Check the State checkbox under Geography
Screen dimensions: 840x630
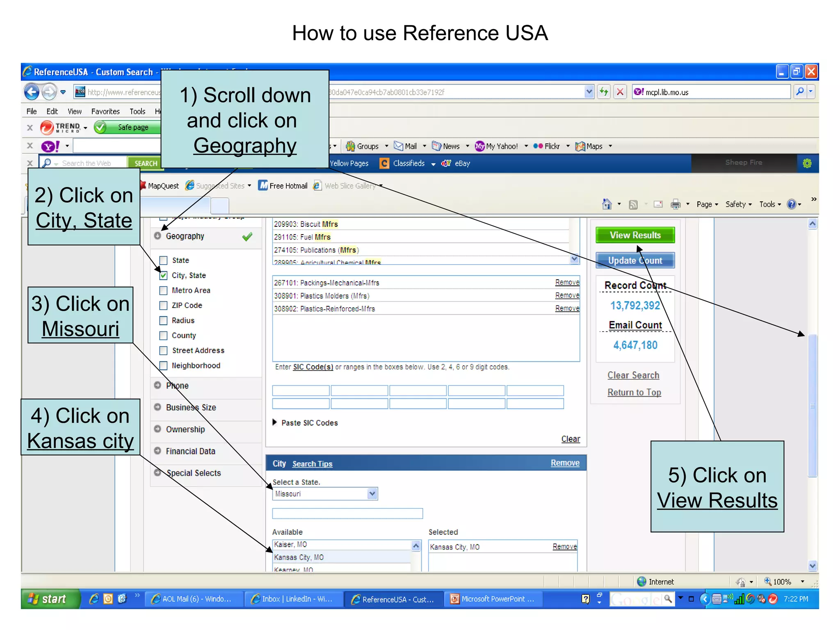click(x=164, y=260)
